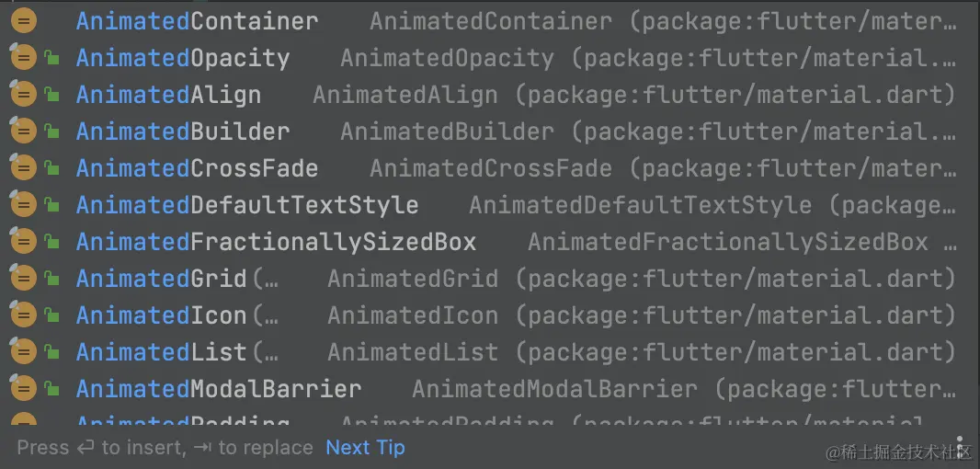Image resolution: width=980 pixels, height=469 pixels.
Task: Click the class icon beside AnimatedBuilder
Action: 23,132
